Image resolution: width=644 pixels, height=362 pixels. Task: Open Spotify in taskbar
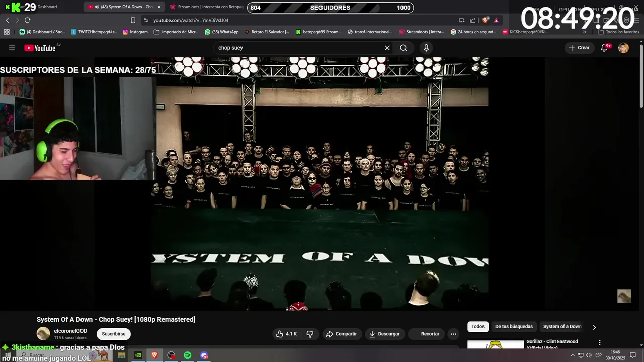coord(187,355)
